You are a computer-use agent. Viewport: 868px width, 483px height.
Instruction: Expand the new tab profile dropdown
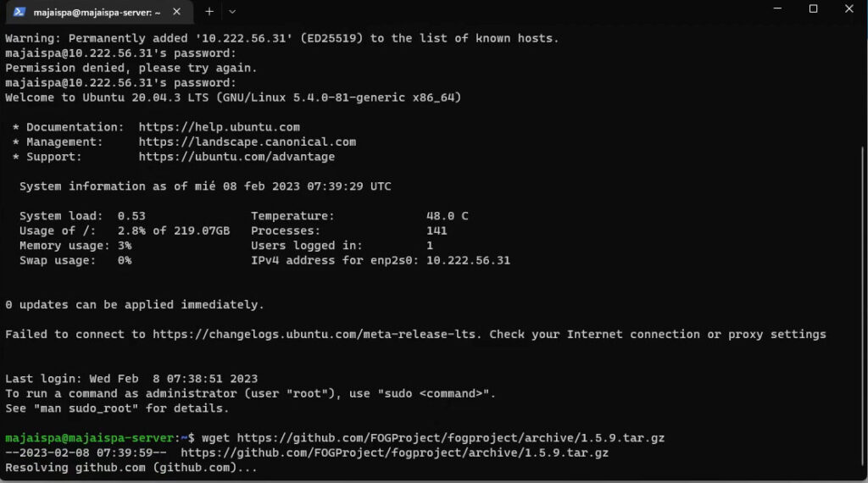click(x=232, y=12)
